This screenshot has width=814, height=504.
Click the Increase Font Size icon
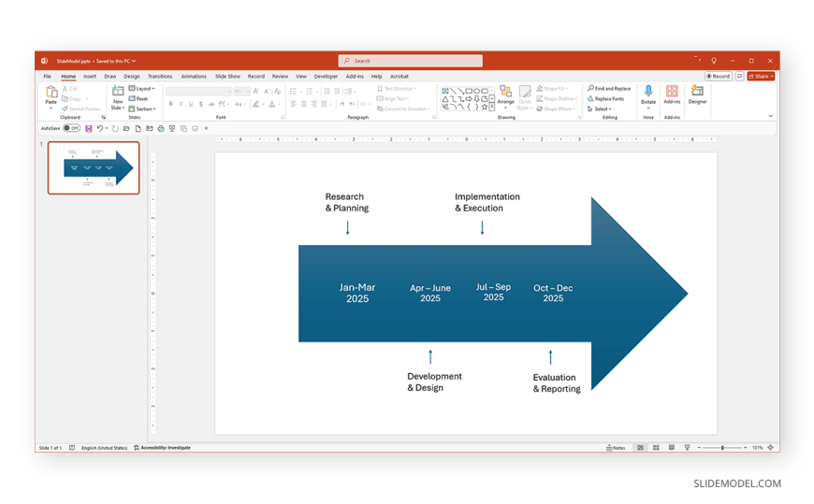coord(256,92)
